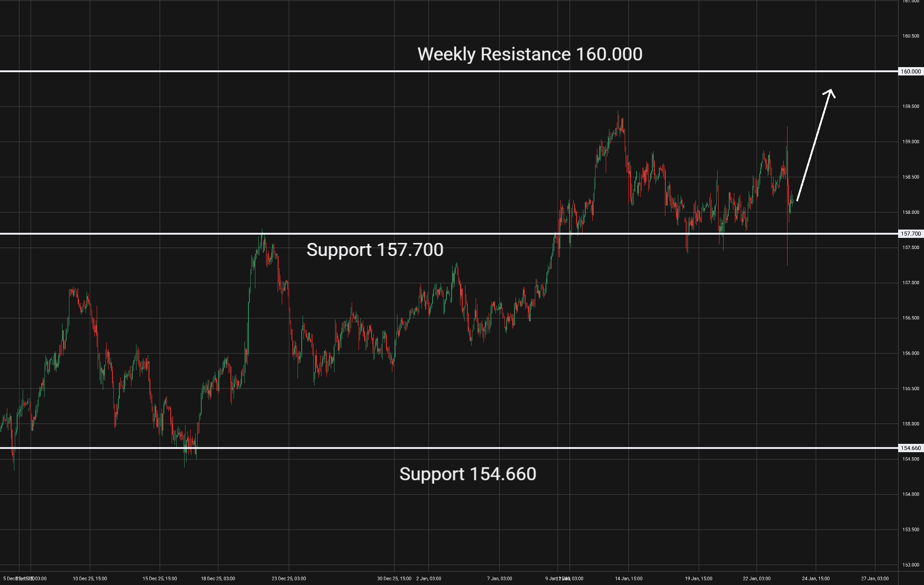The height and width of the screenshot is (585, 924).
Task: Click the 14 Jan, 15:00 date label
Action: point(628,579)
